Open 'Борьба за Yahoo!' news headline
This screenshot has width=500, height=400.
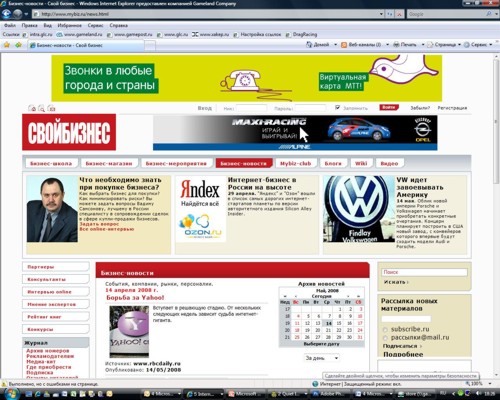(135, 298)
